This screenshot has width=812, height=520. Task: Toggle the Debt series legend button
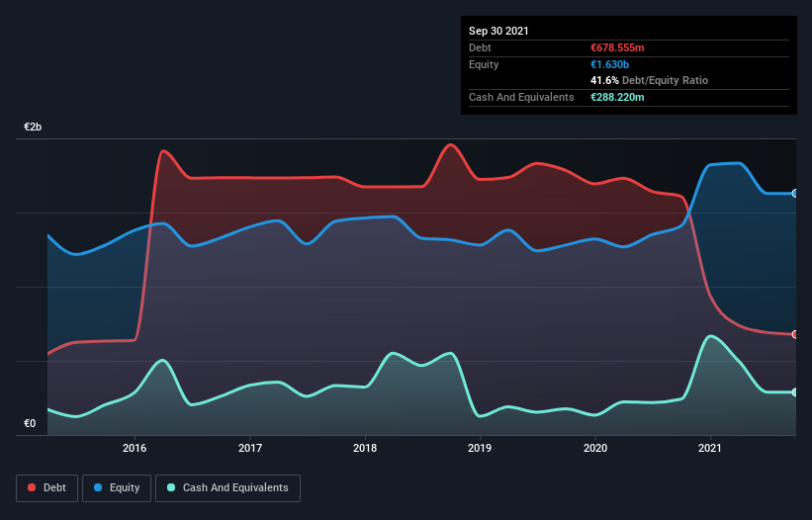(x=47, y=488)
